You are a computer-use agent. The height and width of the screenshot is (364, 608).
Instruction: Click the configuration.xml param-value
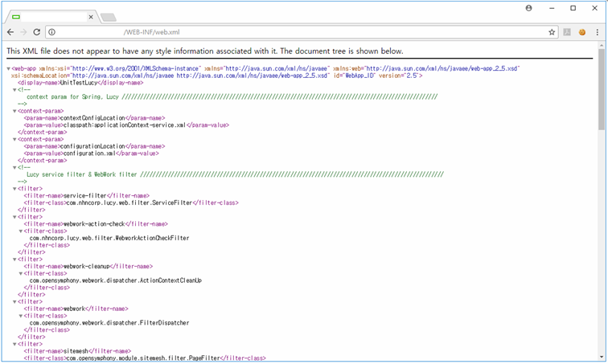89,153
